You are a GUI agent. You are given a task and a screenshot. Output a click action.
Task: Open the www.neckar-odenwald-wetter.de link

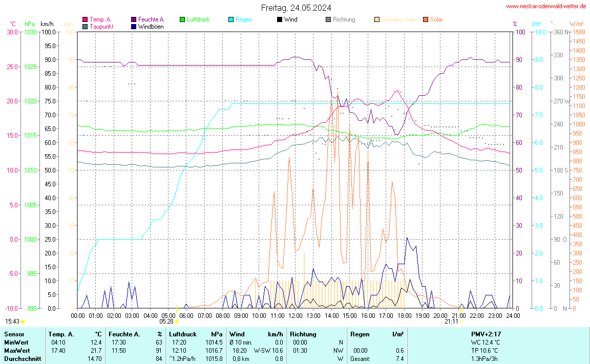546,6
